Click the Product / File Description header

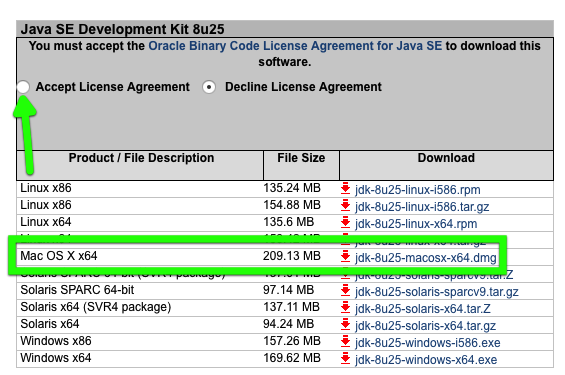pyautogui.click(x=141, y=158)
